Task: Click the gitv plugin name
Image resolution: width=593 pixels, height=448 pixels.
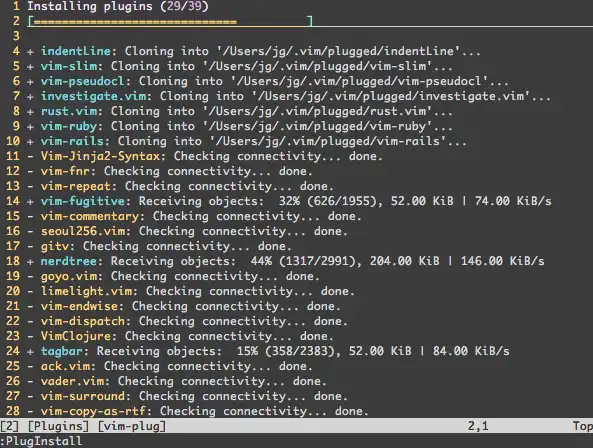Action: (55, 246)
